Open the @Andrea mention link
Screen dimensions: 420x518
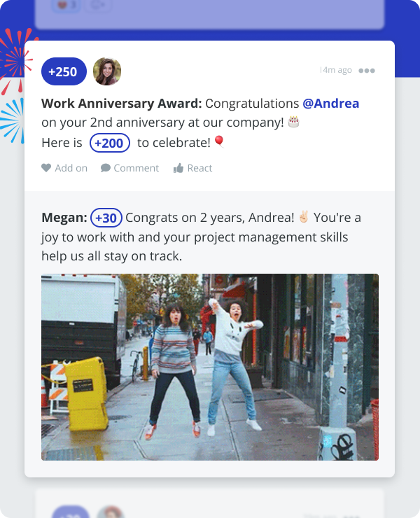point(331,104)
